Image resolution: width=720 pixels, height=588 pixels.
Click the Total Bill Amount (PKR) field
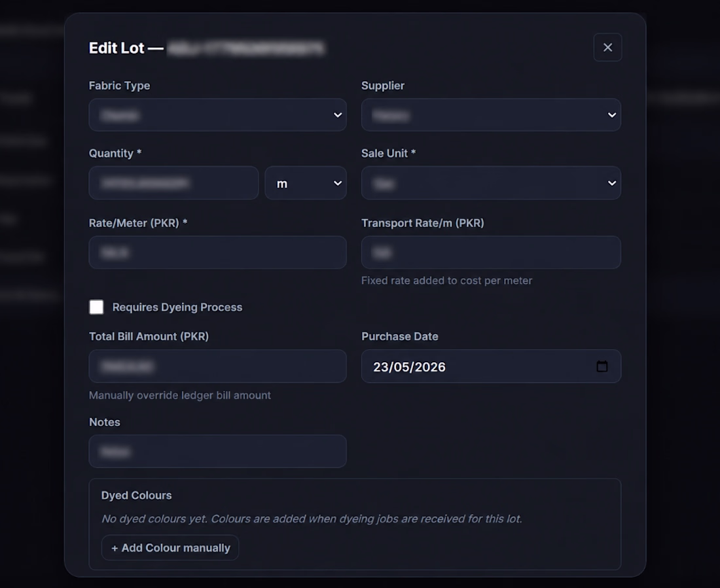218,366
